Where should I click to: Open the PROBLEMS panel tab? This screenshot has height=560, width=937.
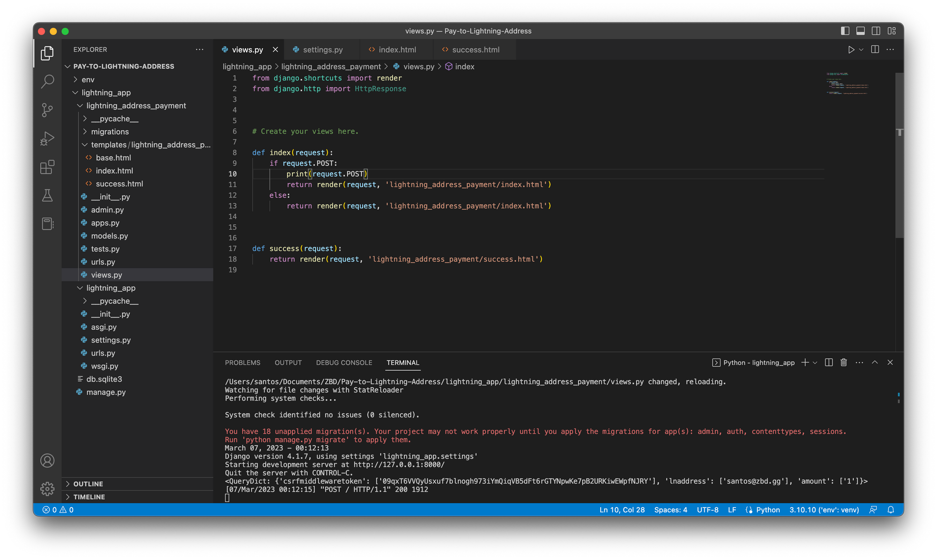(242, 363)
